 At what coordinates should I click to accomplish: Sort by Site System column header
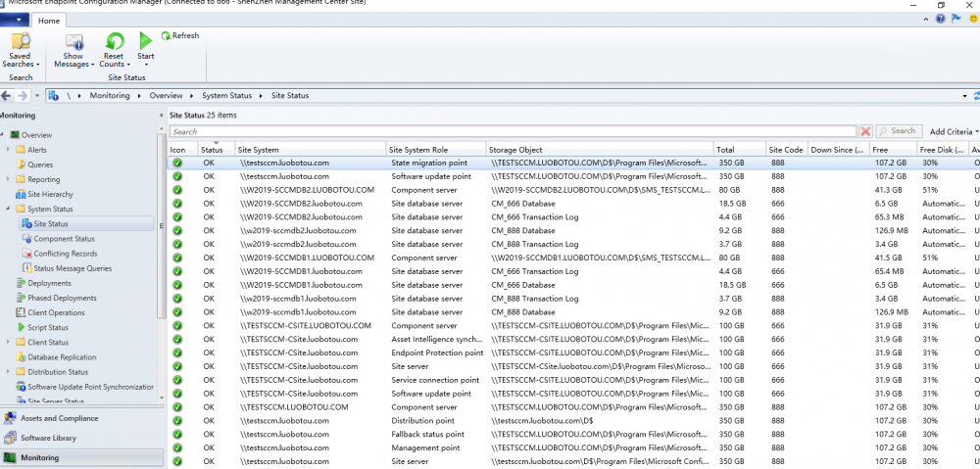(x=310, y=150)
